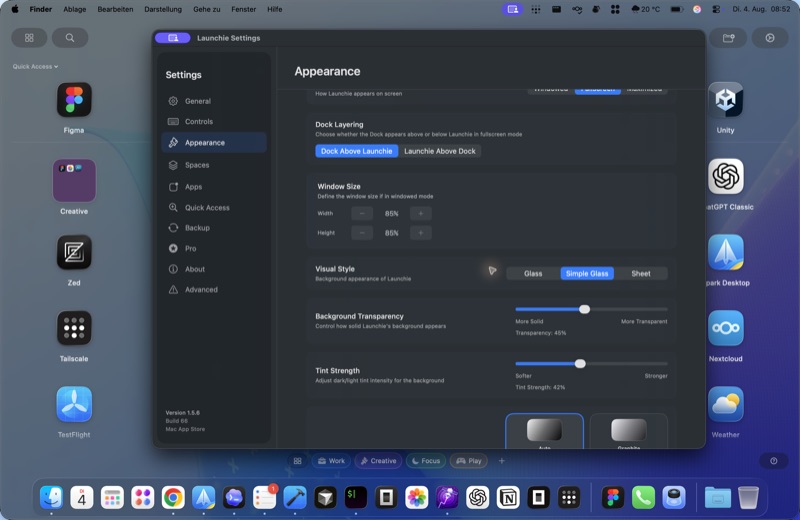Open the About settings section

(214, 269)
